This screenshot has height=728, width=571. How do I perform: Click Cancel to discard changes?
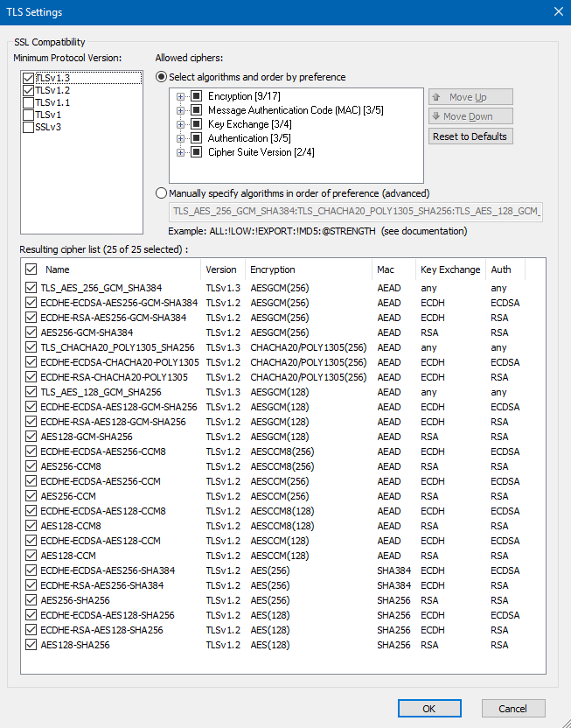(512, 708)
